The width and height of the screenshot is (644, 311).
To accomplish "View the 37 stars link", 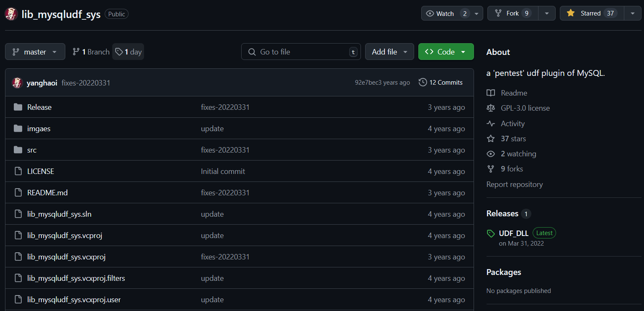I will click(x=513, y=139).
